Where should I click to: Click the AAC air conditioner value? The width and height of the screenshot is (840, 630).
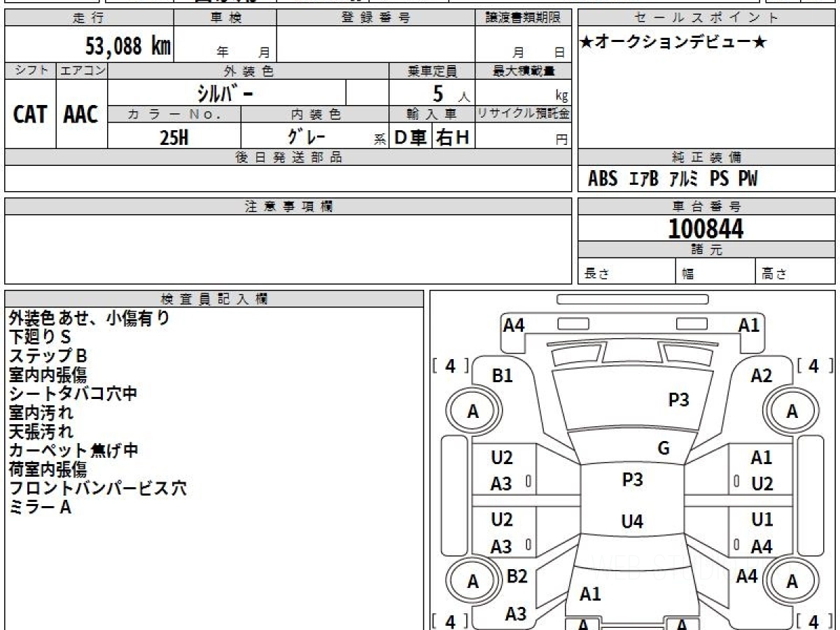(81, 114)
